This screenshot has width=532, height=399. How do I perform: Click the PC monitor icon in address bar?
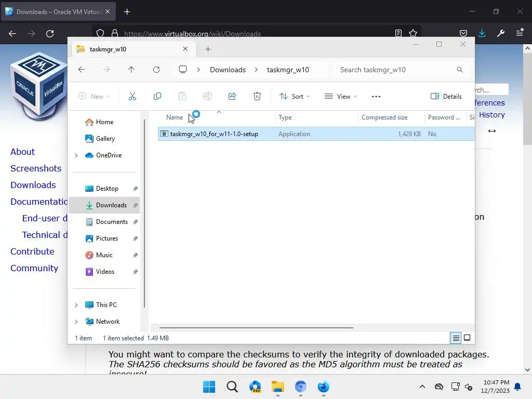(183, 70)
